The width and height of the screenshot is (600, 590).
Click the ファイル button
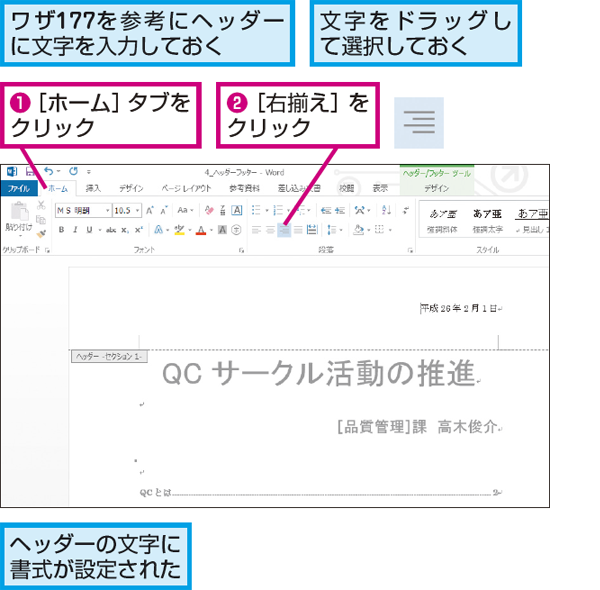(19, 189)
